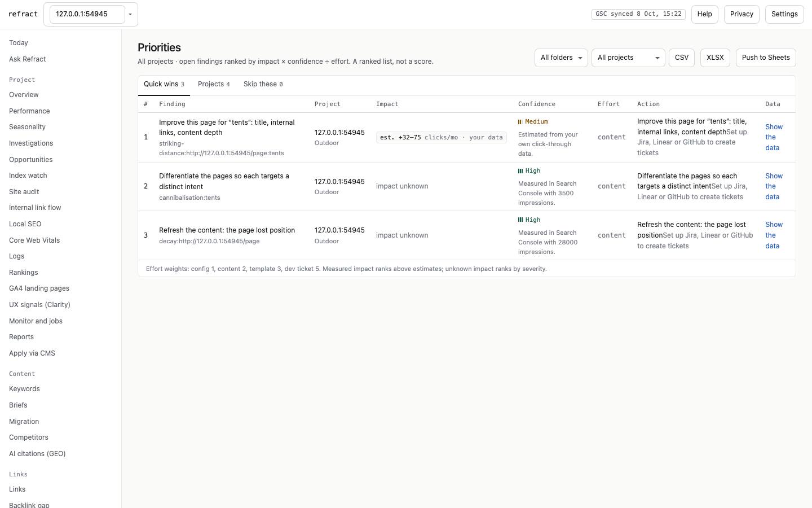This screenshot has height=508, width=812.
Task: Click the Push to Sheets button
Action: click(766, 58)
